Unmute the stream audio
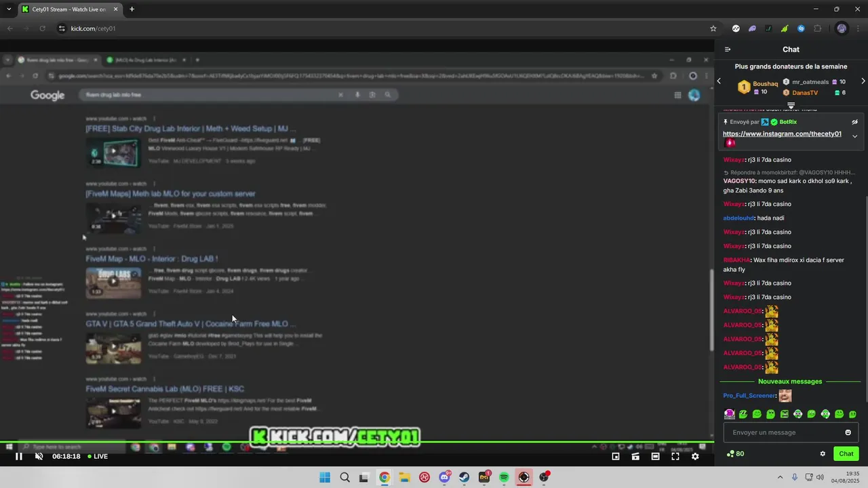Viewport: 868px width, 488px height. [x=39, y=456]
